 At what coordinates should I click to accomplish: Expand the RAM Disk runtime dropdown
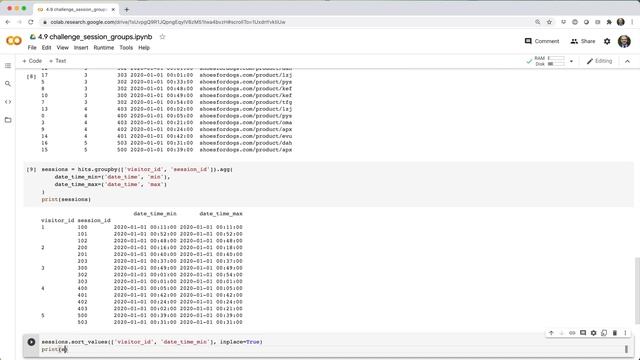click(571, 61)
